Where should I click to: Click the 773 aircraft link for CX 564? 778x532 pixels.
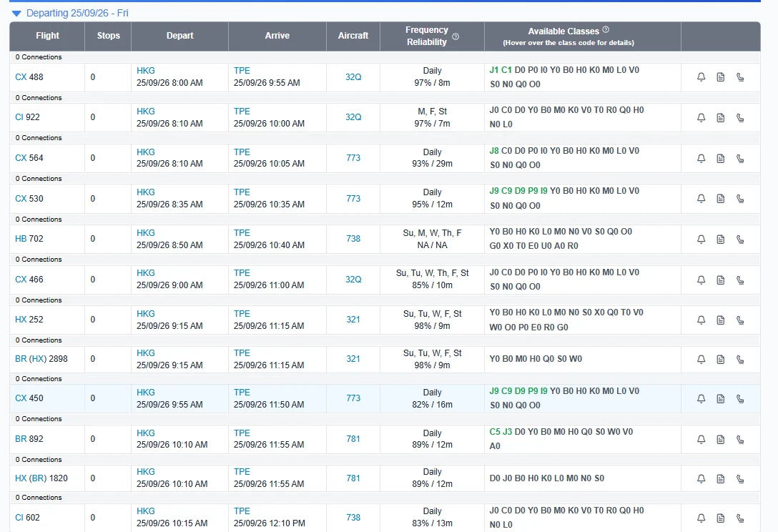(353, 158)
